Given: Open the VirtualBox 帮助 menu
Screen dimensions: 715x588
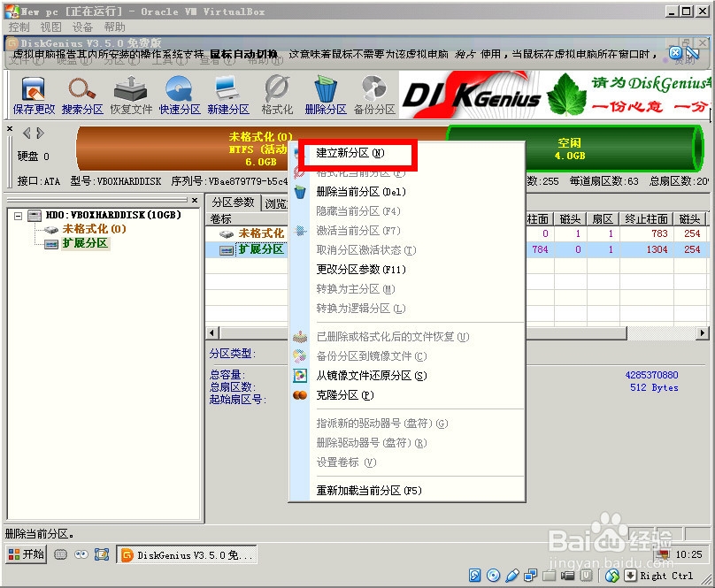Looking at the screenshot, I should [x=114, y=27].
